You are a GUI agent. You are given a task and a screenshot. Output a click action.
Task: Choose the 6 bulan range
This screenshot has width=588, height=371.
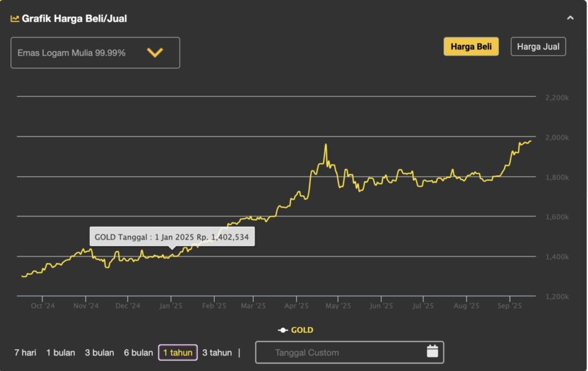(x=138, y=353)
